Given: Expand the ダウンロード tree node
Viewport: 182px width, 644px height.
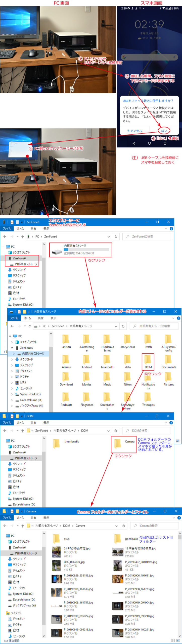Looking at the screenshot, I should [12, 359].
